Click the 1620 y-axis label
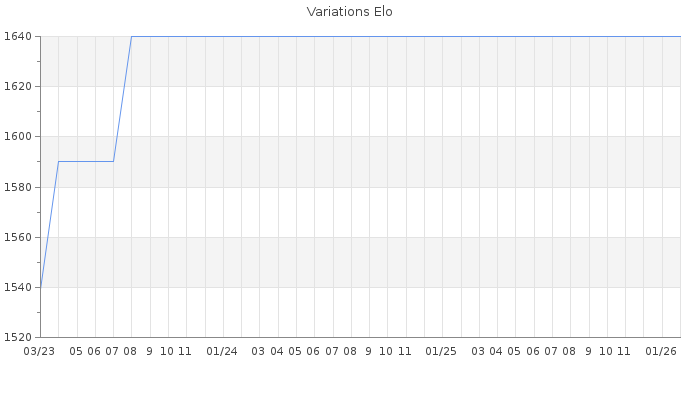Screen dimensions: 700x400 click(19, 86)
